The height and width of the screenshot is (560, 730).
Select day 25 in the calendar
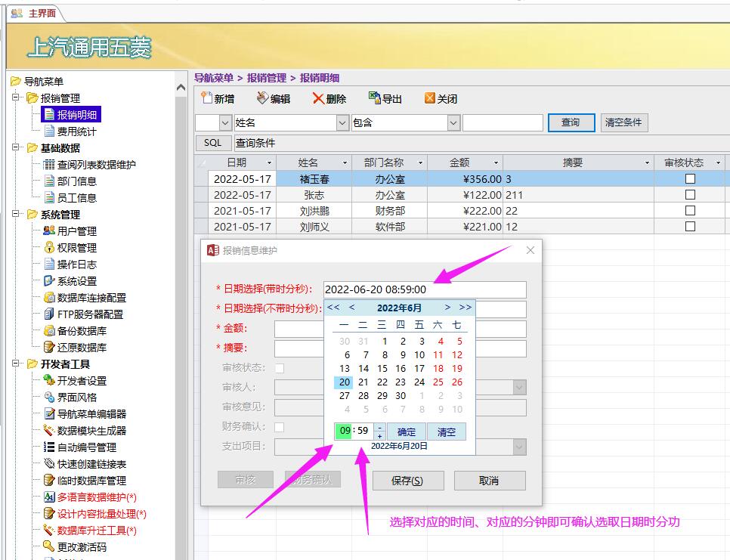point(438,382)
